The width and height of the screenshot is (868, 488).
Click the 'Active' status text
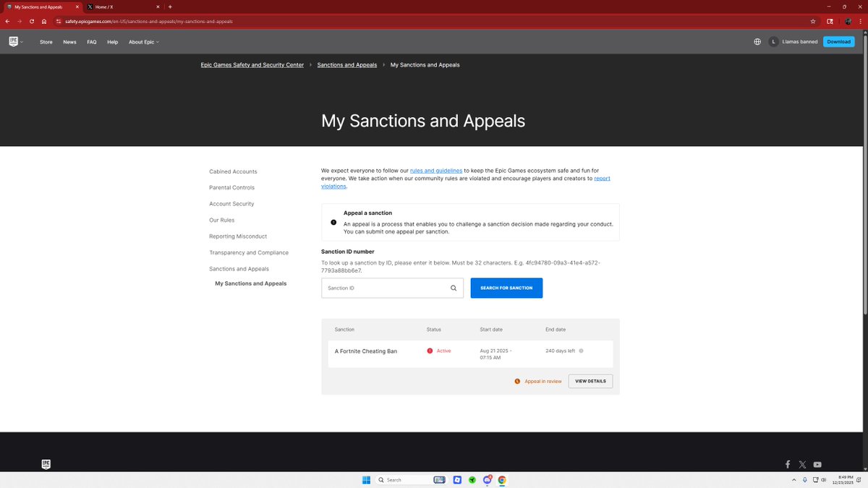pyautogui.click(x=443, y=351)
